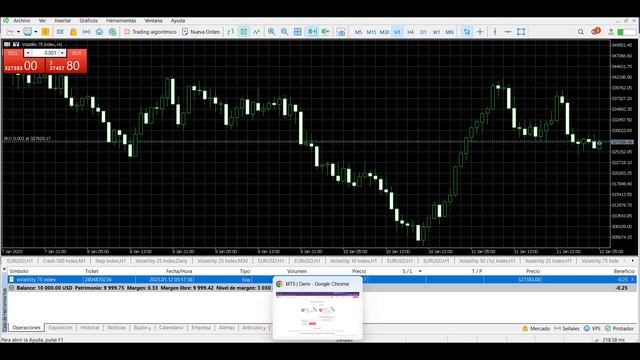Viewport: 640px width, 360px height.
Task: Open the Ver menu
Action: pos(42,20)
